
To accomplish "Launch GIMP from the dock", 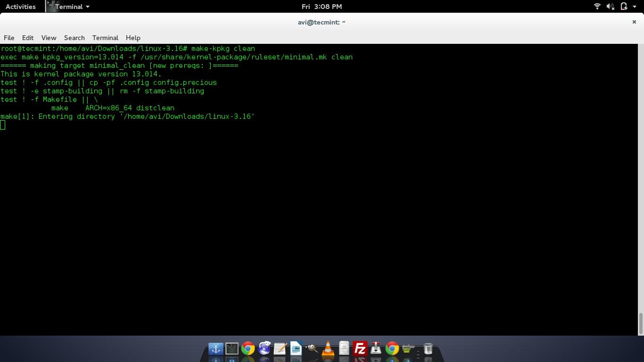I will (312, 349).
